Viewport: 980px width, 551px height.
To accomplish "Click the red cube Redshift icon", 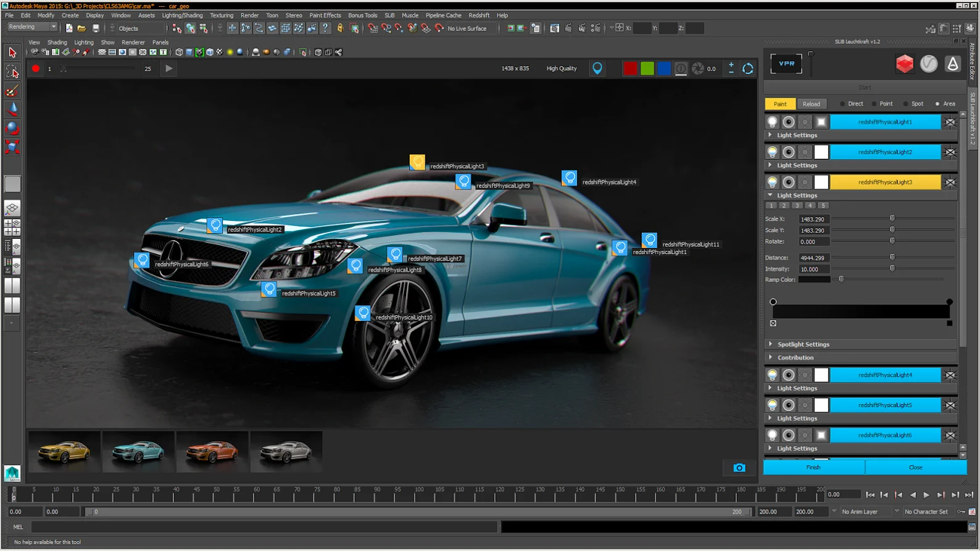I will [x=904, y=64].
